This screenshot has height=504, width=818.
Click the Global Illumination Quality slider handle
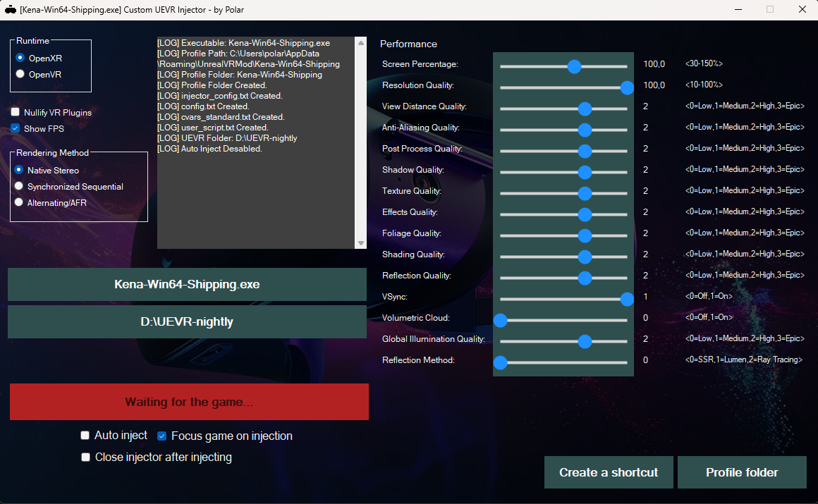(x=585, y=341)
